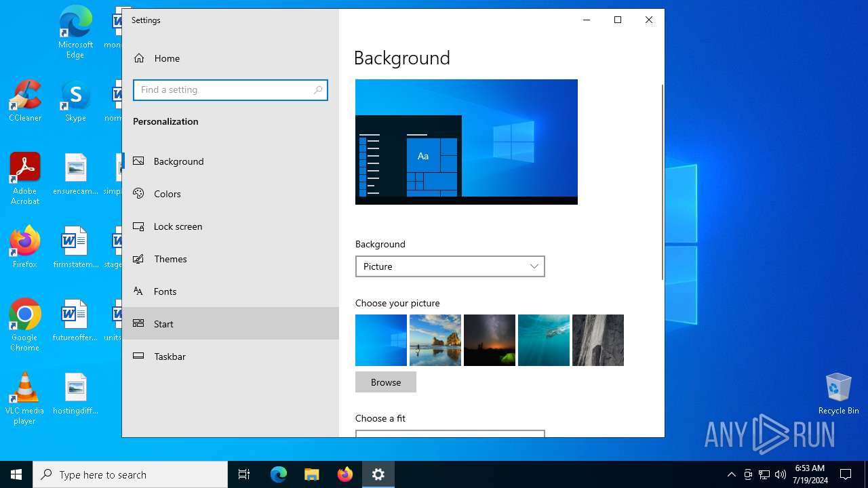Click the Taskbar icon in sidebar
The width and height of the screenshot is (868, 488).
coord(138,357)
